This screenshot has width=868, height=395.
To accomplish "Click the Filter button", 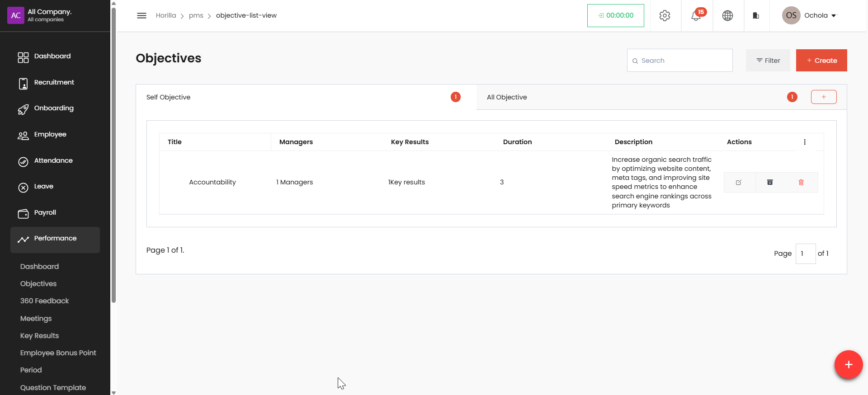I will point(768,61).
